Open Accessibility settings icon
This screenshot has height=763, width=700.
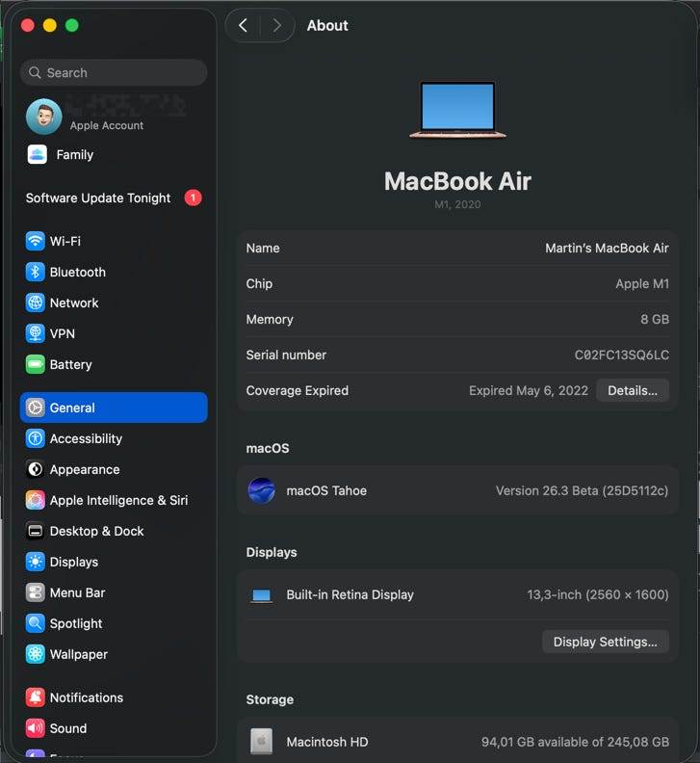click(x=36, y=438)
